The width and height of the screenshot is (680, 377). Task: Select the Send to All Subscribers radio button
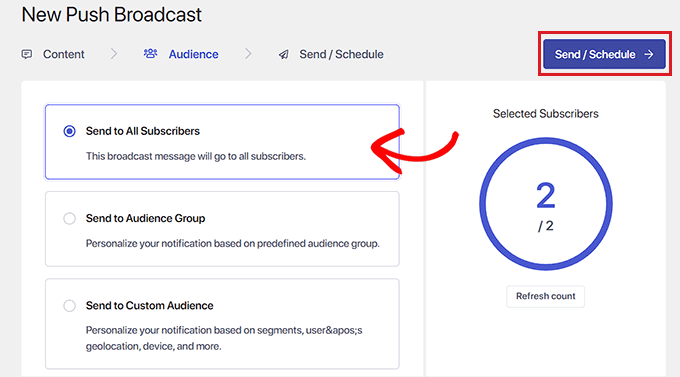pyautogui.click(x=69, y=131)
